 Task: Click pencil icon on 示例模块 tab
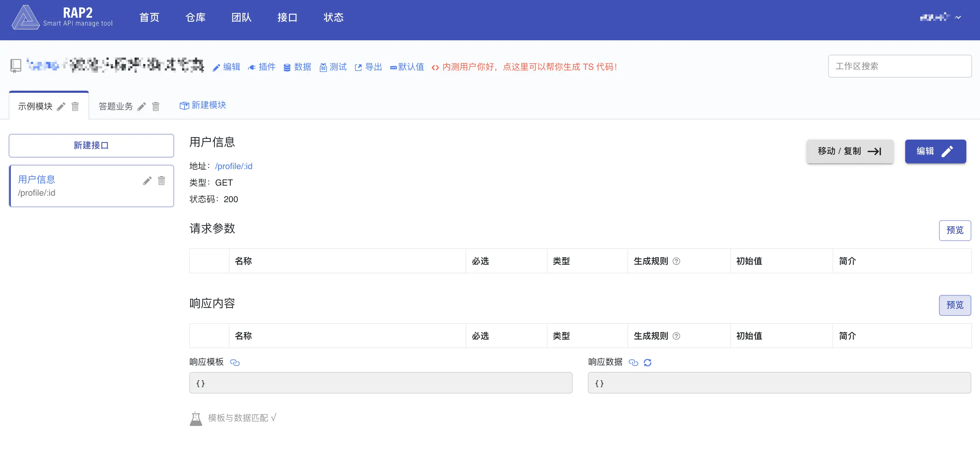[x=61, y=106]
